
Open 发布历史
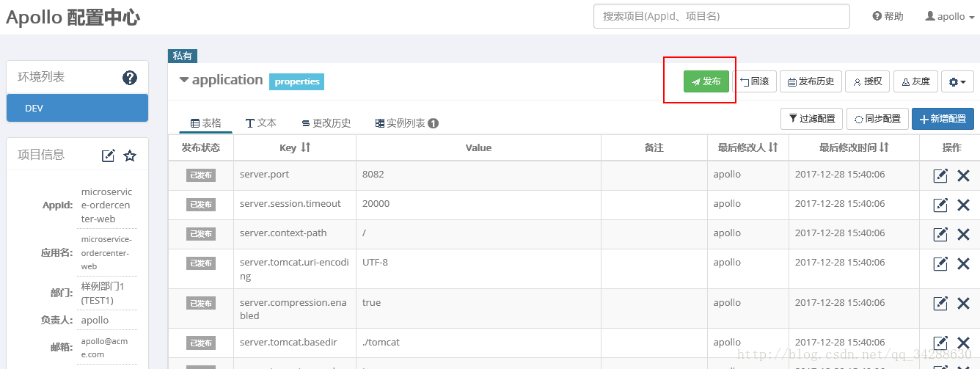(x=811, y=81)
